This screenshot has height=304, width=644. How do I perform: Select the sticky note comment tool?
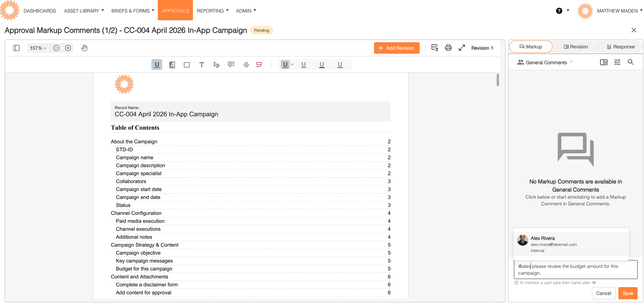(231, 65)
